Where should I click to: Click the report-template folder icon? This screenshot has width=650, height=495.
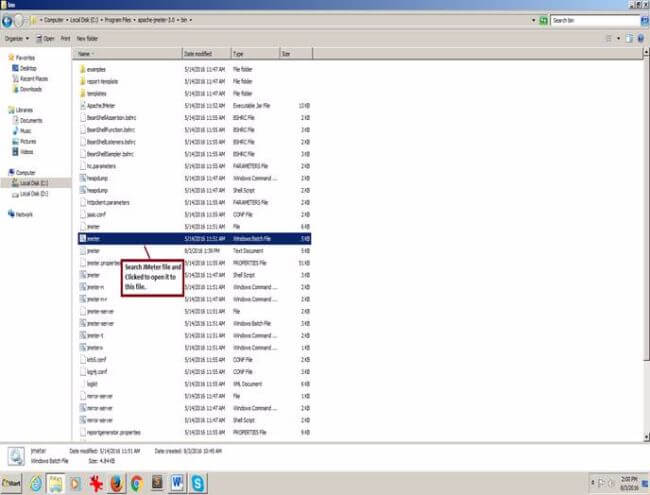pyautogui.click(x=82, y=81)
